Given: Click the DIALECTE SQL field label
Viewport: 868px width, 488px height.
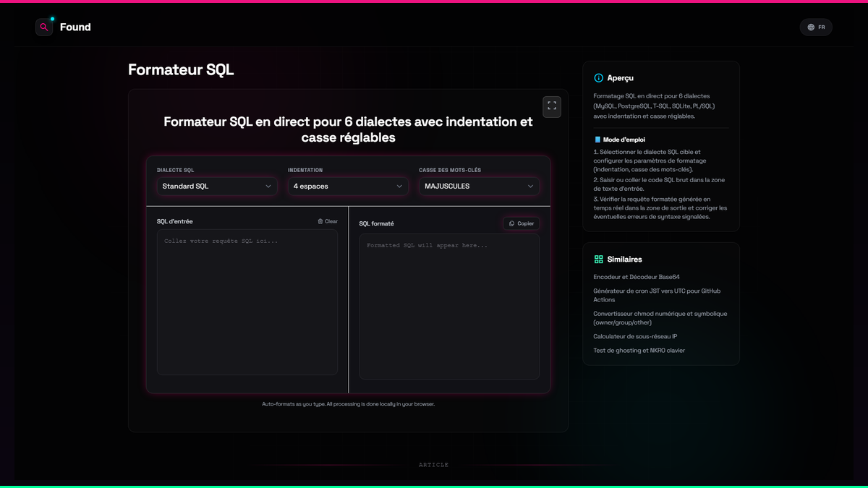Looking at the screenshot, I should [x=176, y=171].
